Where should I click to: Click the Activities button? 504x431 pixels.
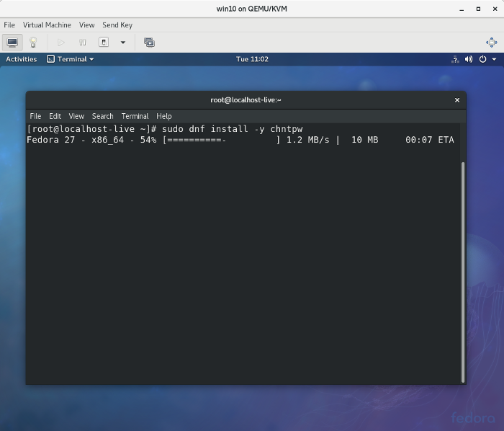(22, 59)
